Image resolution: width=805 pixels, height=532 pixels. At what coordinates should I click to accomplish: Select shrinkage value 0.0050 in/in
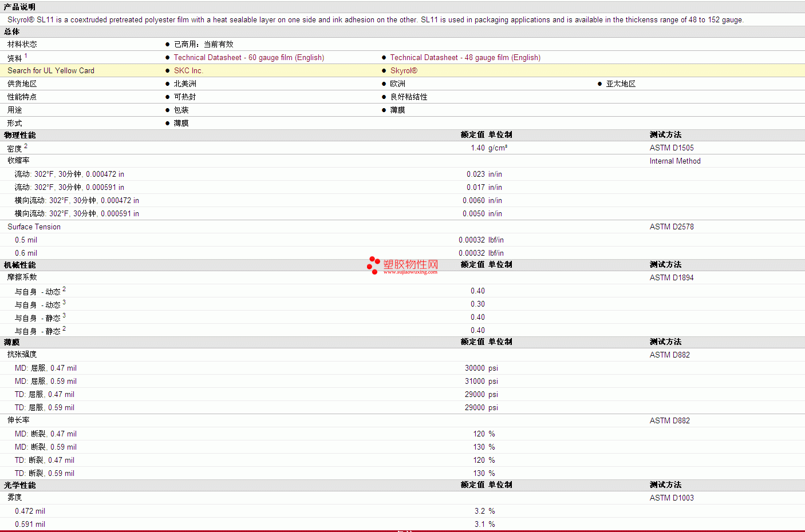click(x=482, y=213)
